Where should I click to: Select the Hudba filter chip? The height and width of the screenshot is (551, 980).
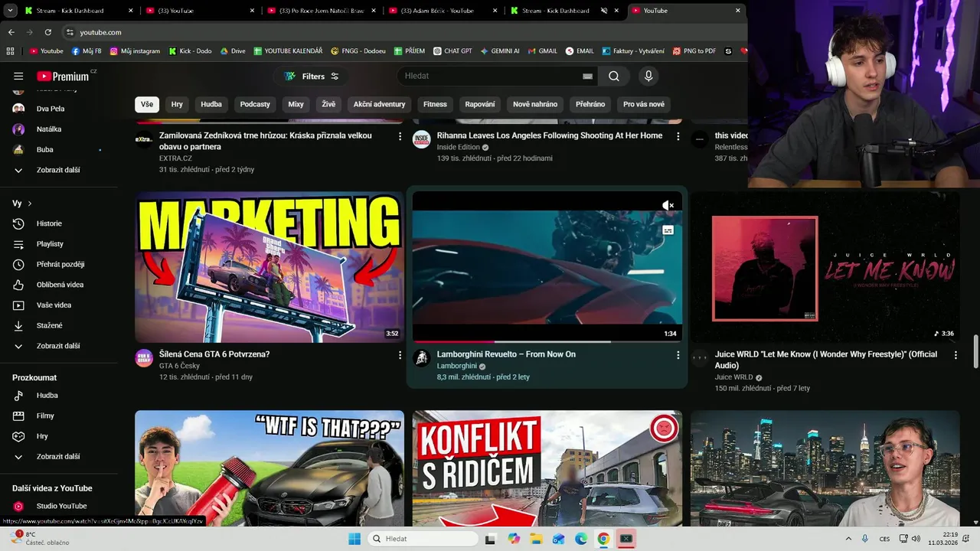(x=211, y=104)
